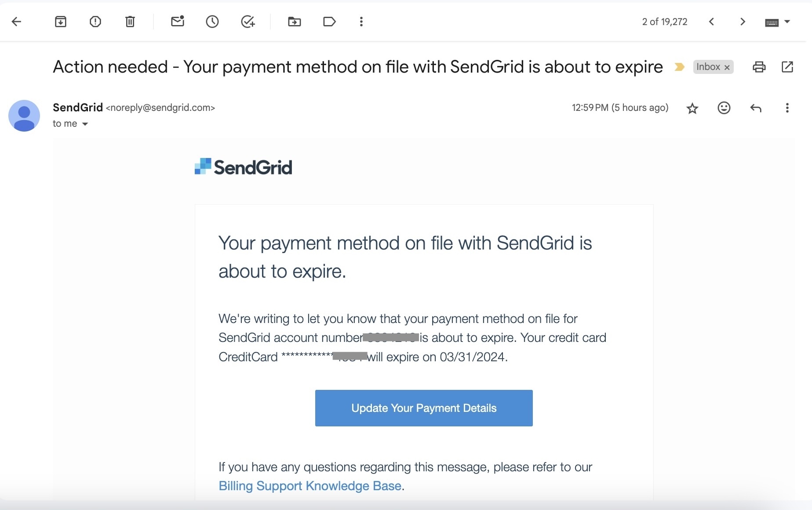812x510 pixels.
Task: Expand recipient details next to "to me"
Action: pos(85,124)
